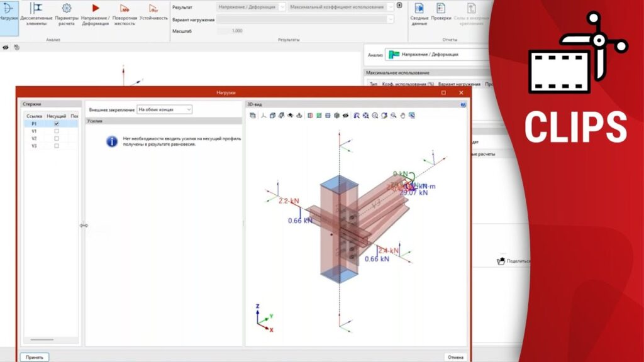This screenshot has height=362, width=644.
Task: Click the zoom magnifier icon in 3D toolbar
Action: coord(393,115)
